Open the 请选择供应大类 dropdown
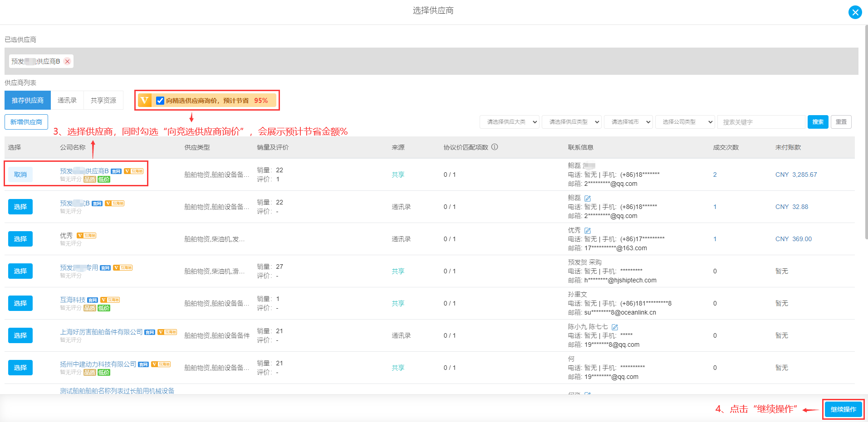This screenshot has width=868, height=422. click(510, 122)
